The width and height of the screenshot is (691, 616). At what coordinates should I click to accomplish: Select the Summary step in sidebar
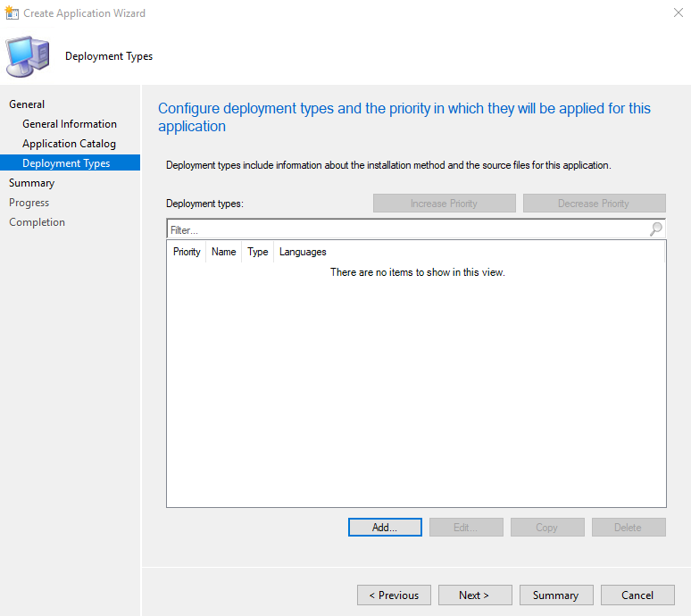coord(31,183)
